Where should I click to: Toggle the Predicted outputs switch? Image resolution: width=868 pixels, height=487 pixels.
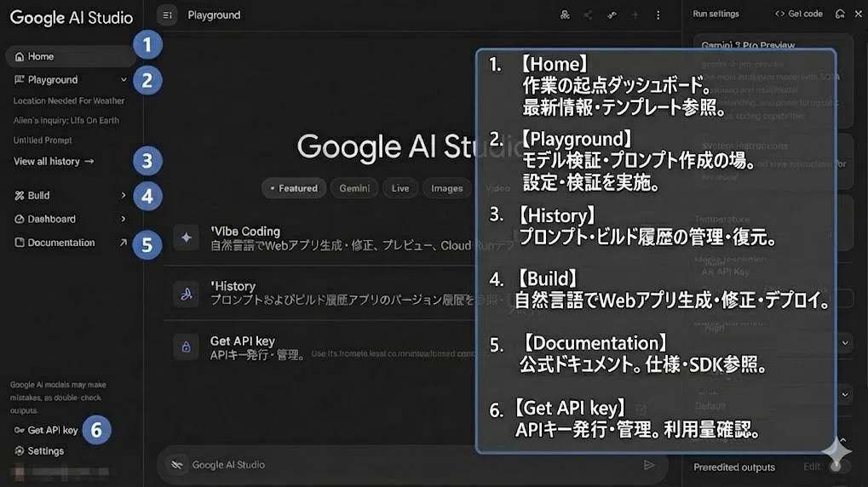pos(839,467)
